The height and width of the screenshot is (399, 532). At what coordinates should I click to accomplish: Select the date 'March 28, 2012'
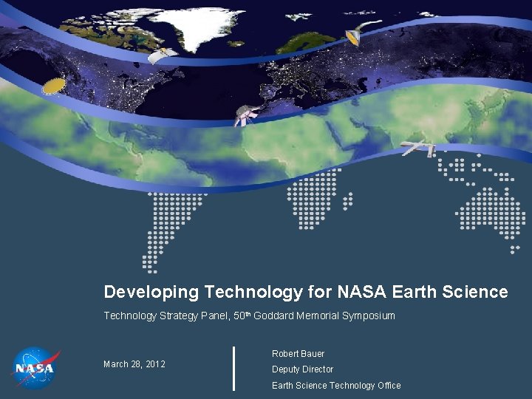tap(134, 364)
